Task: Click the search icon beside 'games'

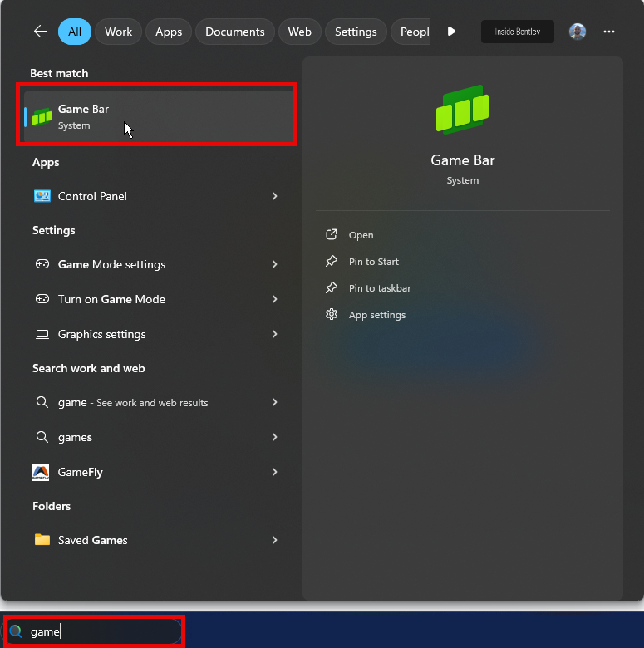Action: [x=42, y=436]
